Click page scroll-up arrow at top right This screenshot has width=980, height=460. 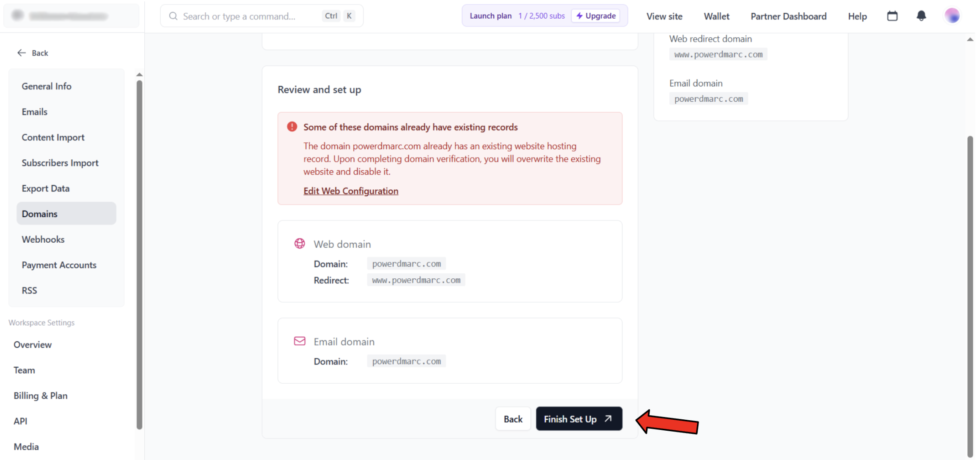click(x=970, y=39)
